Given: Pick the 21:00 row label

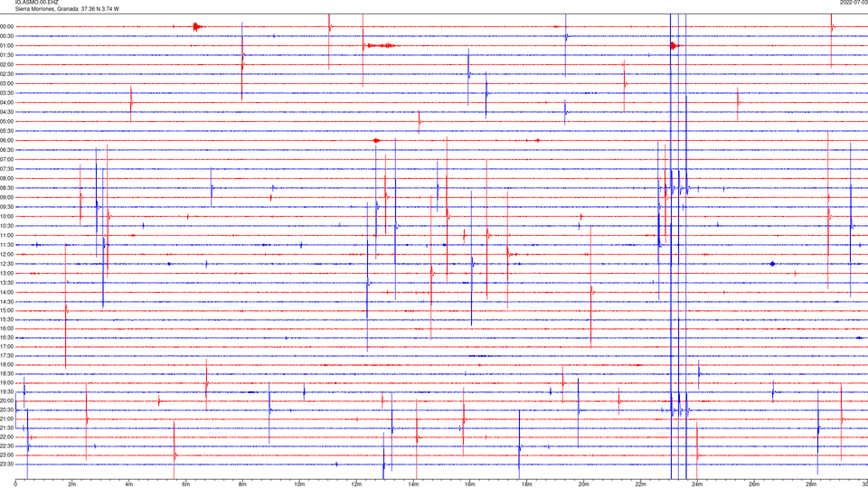Looking at the screenshot, I should [7, 418].
